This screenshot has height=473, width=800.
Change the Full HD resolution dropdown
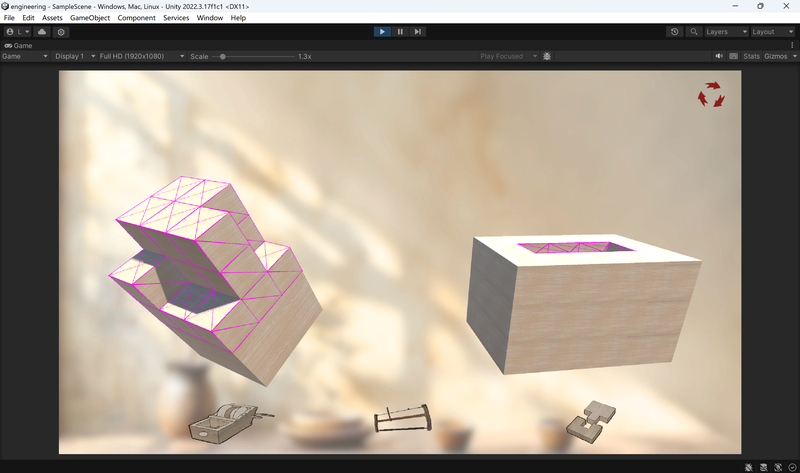point(141,56)
